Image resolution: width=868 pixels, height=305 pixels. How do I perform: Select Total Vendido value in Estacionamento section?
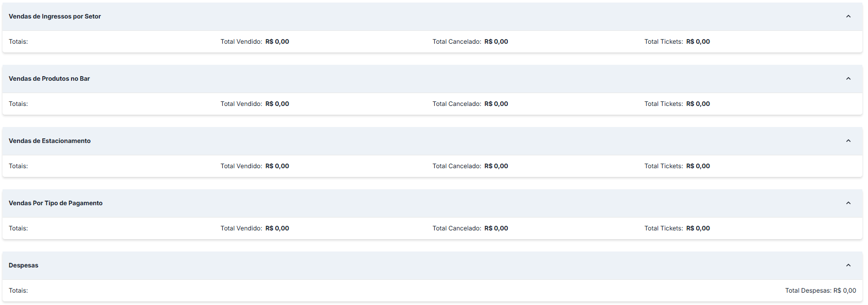pos(277,166)
